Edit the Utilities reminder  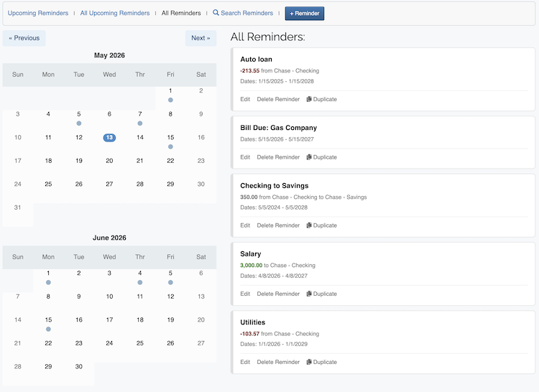pos(245,362)
